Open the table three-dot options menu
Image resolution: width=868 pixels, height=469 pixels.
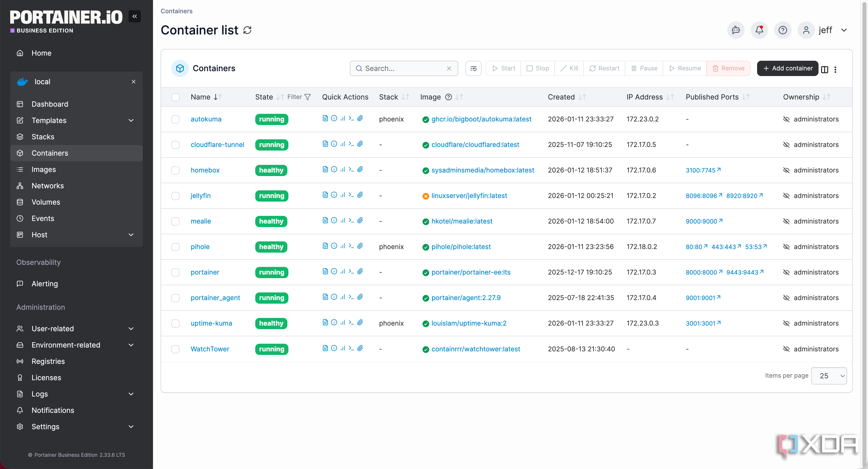pyautogui.click(x=835, y=69)
